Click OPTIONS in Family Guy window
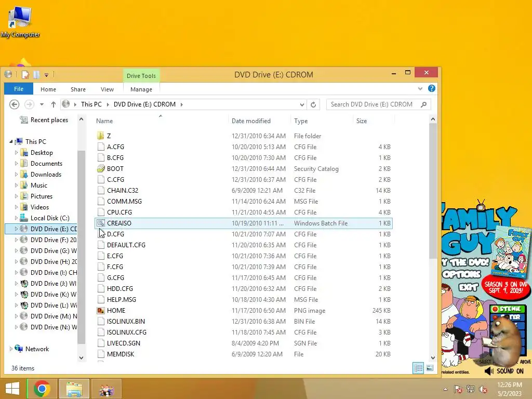 (x=461, y=274)
